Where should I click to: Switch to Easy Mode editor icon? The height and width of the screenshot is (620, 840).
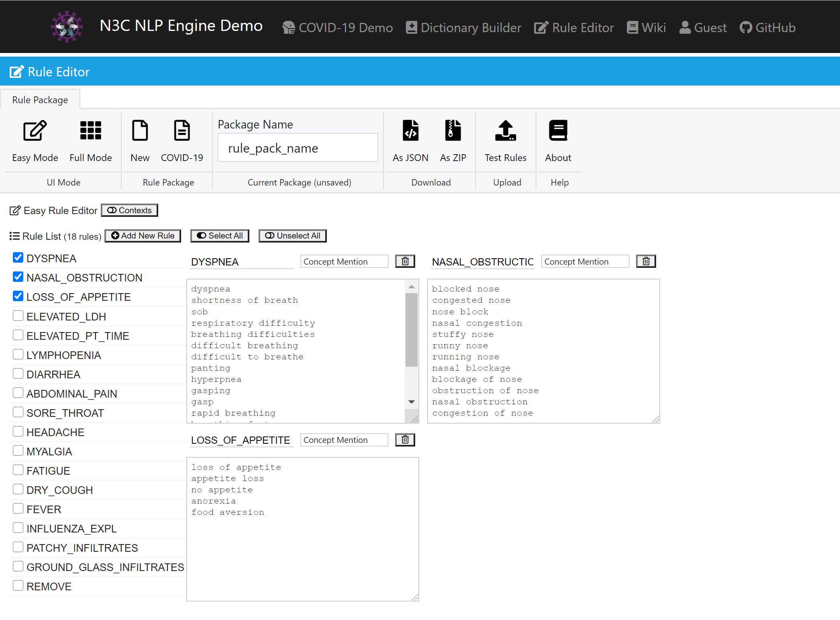coord(35,131)
